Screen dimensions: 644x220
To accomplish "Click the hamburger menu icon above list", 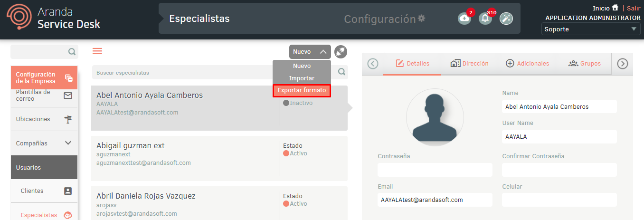I will coord(97,51).
